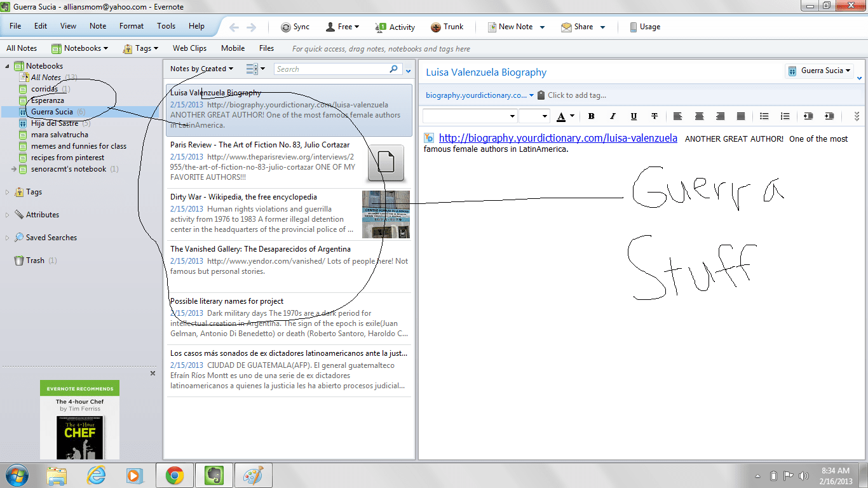The height and width of the screenshot is (488, 868).
Task: Click the source URL biography.yourdictionary.co... in the note header
Action: (476, 95)
